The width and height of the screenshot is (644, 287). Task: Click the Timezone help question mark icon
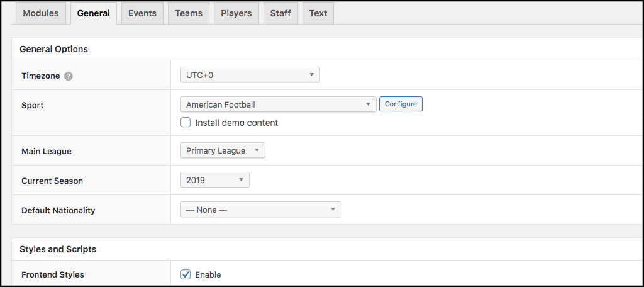tap(69, 76)
